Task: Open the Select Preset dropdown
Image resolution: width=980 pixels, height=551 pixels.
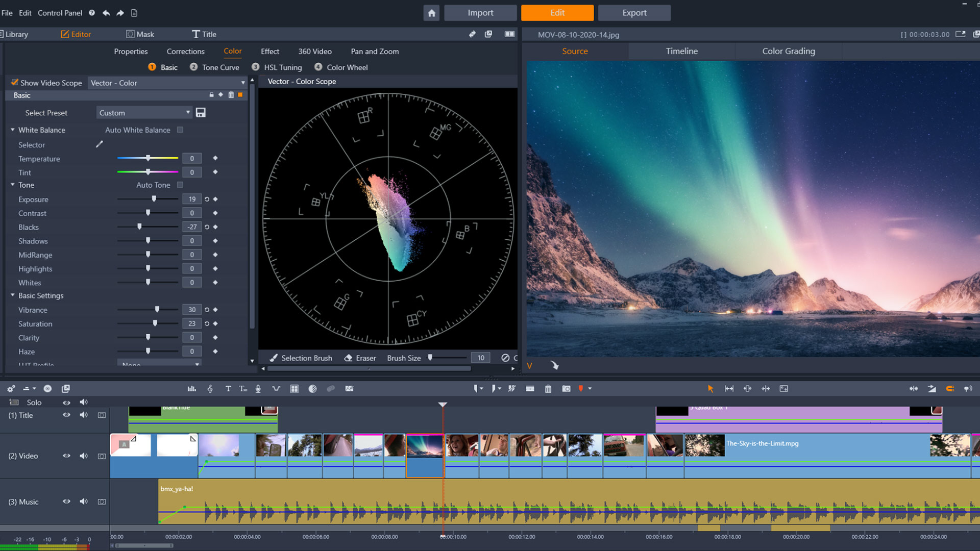Action: pyautogui.click(x=143, y=112)
